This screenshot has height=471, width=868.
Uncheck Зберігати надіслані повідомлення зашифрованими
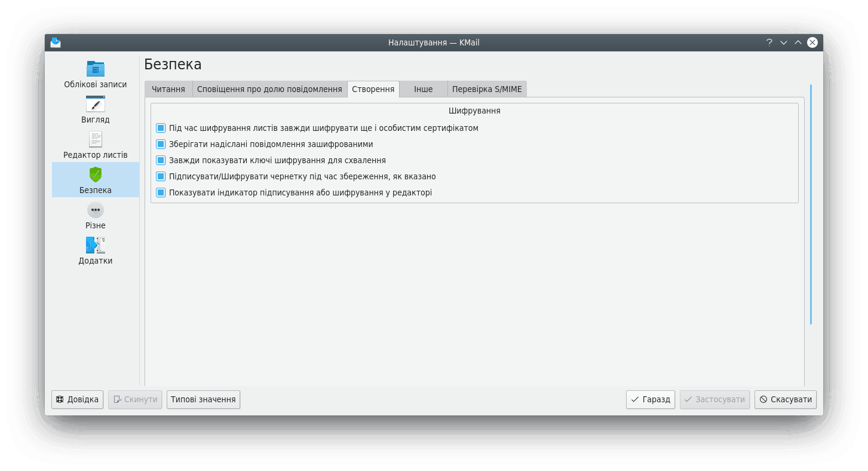pyautogui.click(x=161, y=144)
